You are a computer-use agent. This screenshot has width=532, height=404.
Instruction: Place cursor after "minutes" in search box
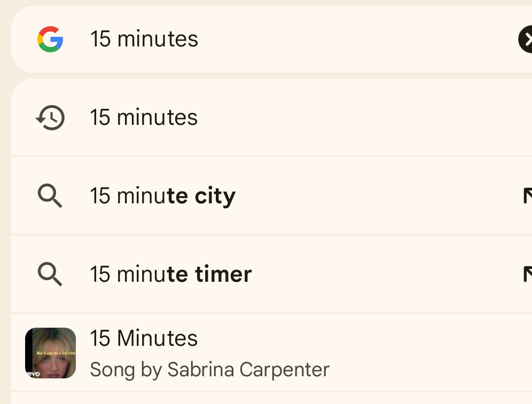click(x=199, y=39)
